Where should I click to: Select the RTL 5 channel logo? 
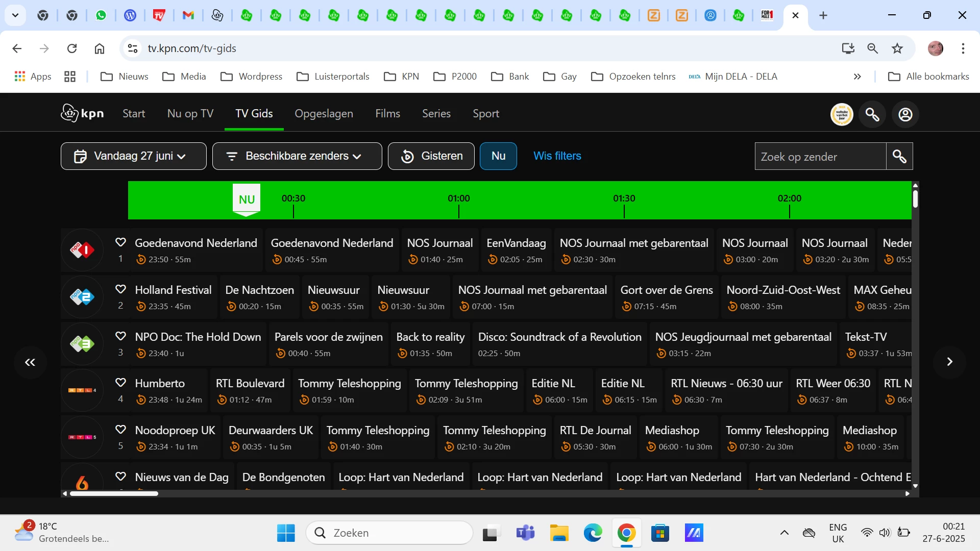[x=82, y=437]
